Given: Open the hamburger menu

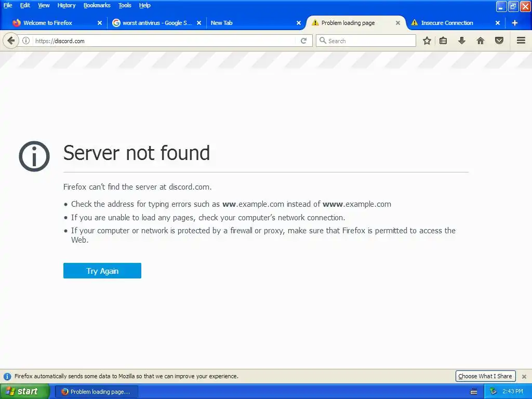Looking at the screenshot, I should click(x=521, y=41).
